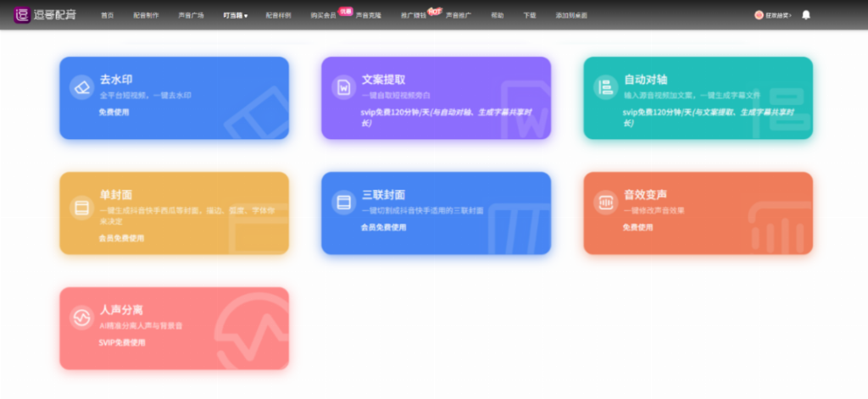868x399 pixels.
Task: Open the 下载 link
Action: (x=530, y=16)
